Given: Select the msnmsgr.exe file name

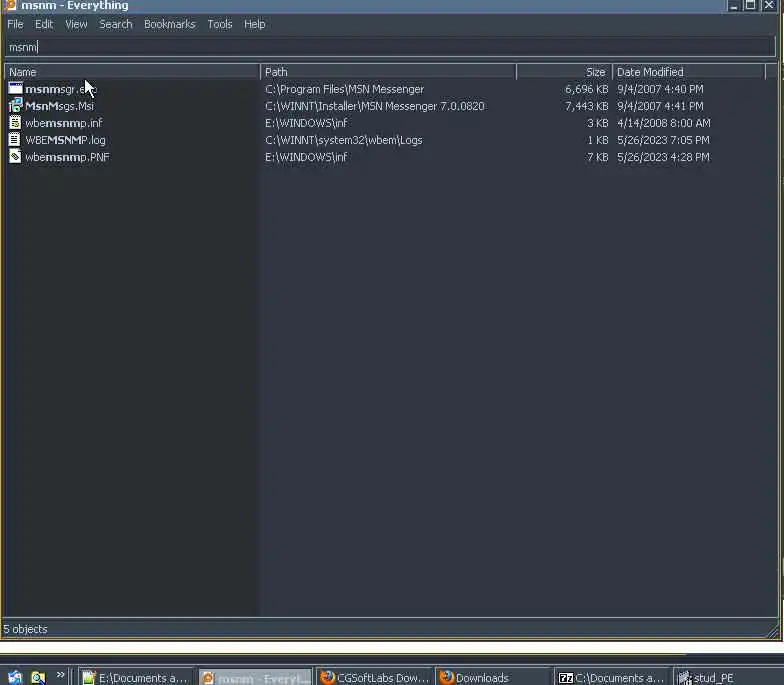Looking at the screenshot, I should pyautogui.click(x=60, y=89).
